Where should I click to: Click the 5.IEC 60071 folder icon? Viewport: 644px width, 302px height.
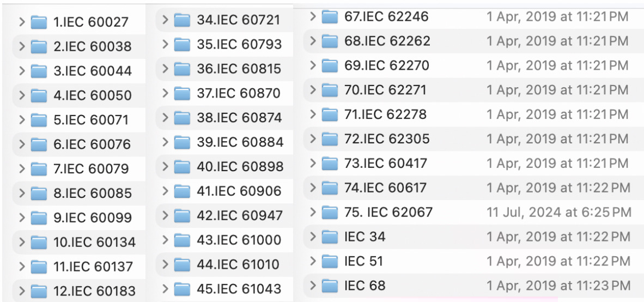tap(39, 120)
